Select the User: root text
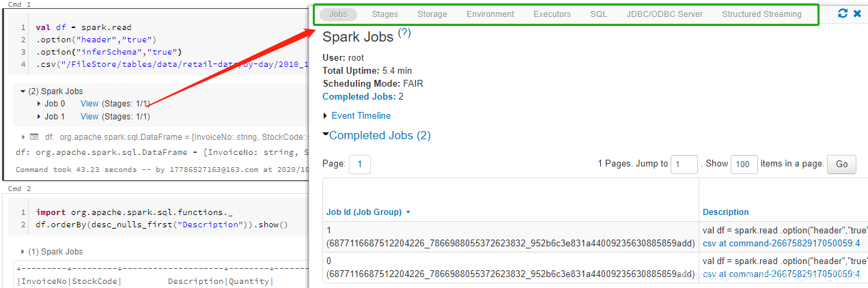868x288 pixels. pyautogui.click(x=344, y=58)
